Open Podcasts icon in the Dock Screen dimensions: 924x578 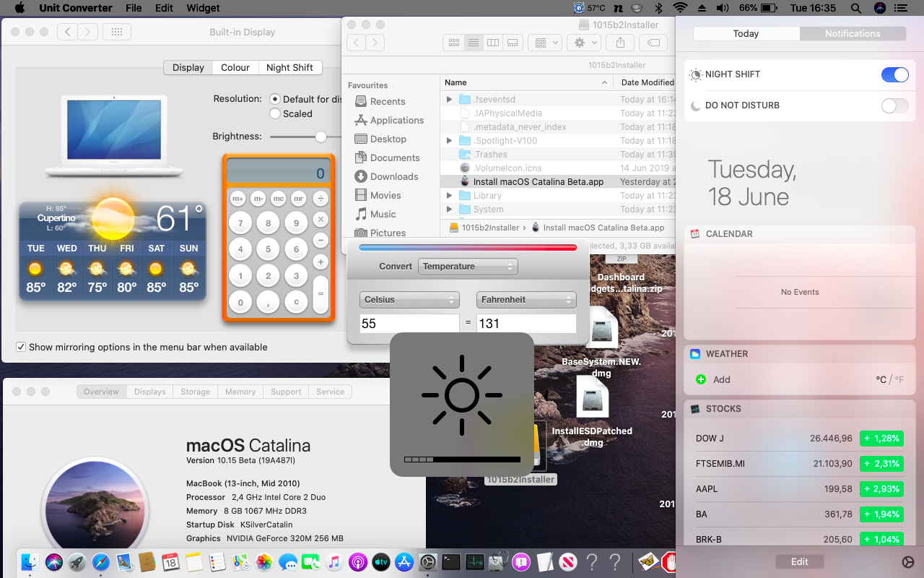point(357,561)
